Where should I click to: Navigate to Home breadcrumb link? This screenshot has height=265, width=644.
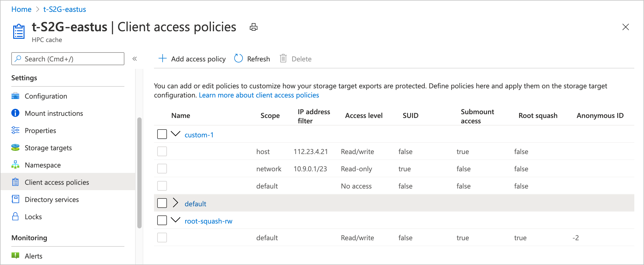click(21, 9)
